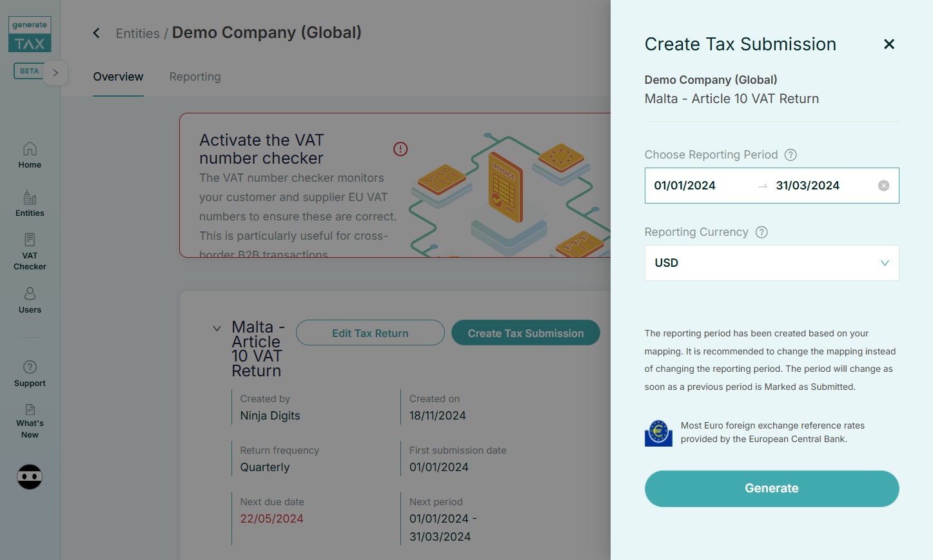Click the red VAT checker alert icon

(x=400, y=150)
